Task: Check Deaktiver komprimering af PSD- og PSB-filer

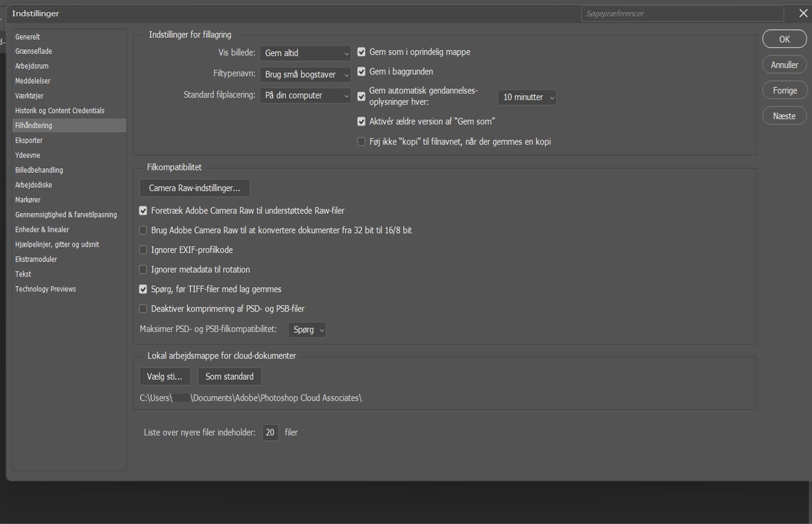Action: pyautogui.click(x=143, y=309)
